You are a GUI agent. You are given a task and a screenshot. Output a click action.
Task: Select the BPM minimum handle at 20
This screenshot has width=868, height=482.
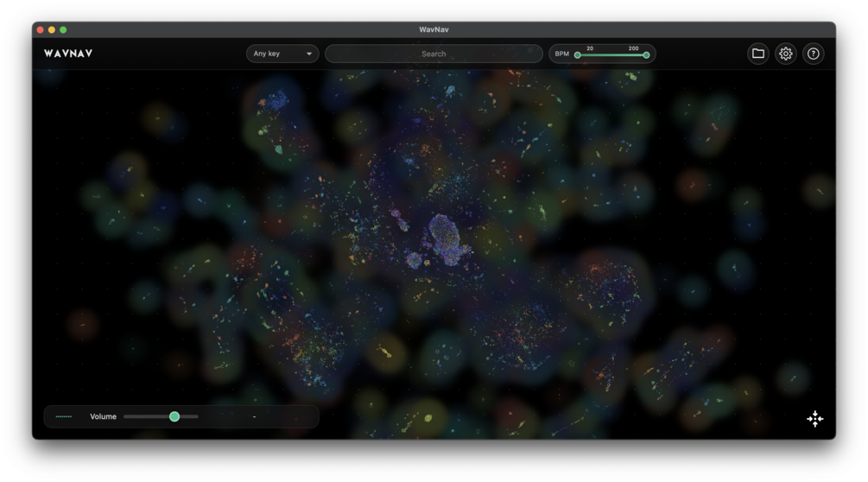(x=578, y=54)
